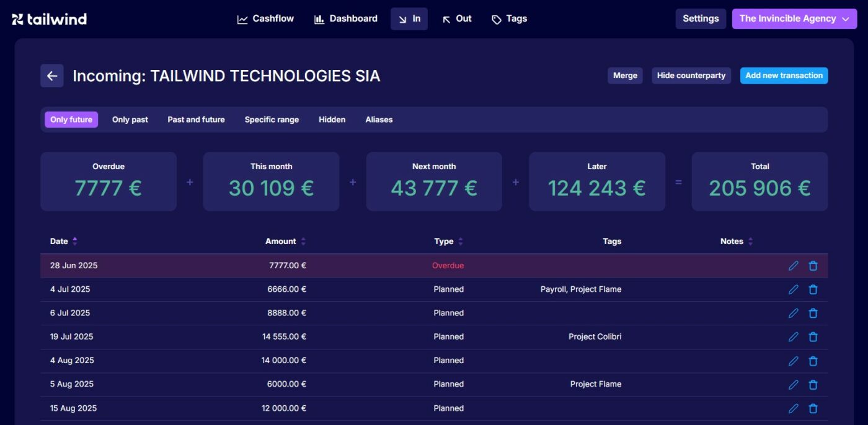Sort table by Date column
Image resolution: width=868 pixels, height=425 pixels.
[64, 242]
